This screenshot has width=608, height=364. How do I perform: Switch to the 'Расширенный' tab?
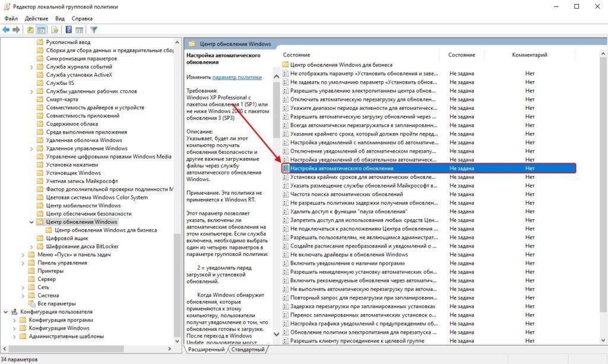click(x=206, y=349)
